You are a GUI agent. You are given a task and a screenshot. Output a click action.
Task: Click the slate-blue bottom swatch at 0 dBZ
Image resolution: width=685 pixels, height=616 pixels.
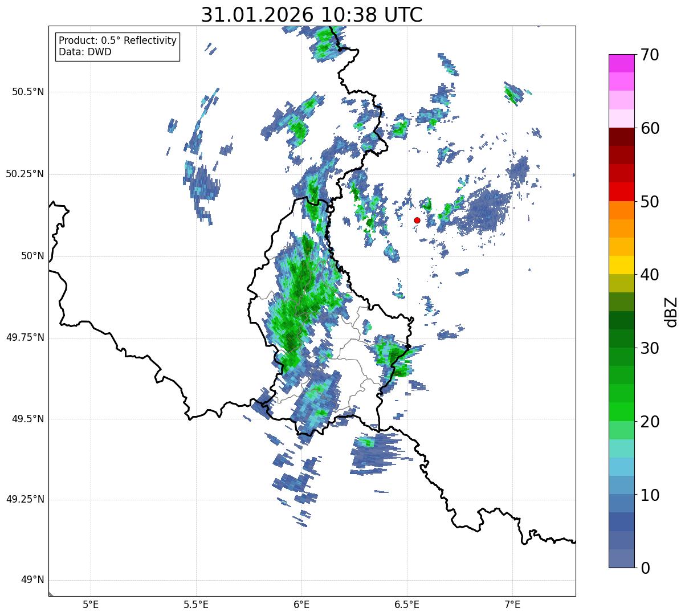621,558
